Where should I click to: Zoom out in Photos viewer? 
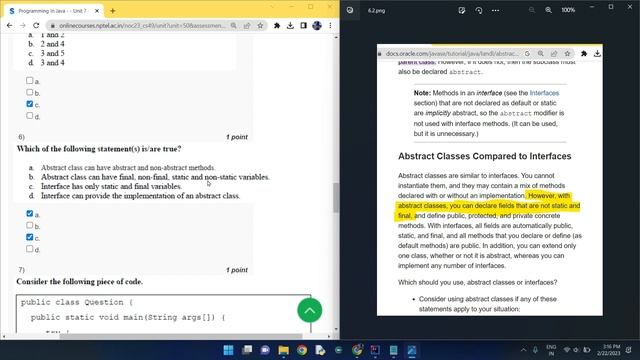[x=531, y=10]
